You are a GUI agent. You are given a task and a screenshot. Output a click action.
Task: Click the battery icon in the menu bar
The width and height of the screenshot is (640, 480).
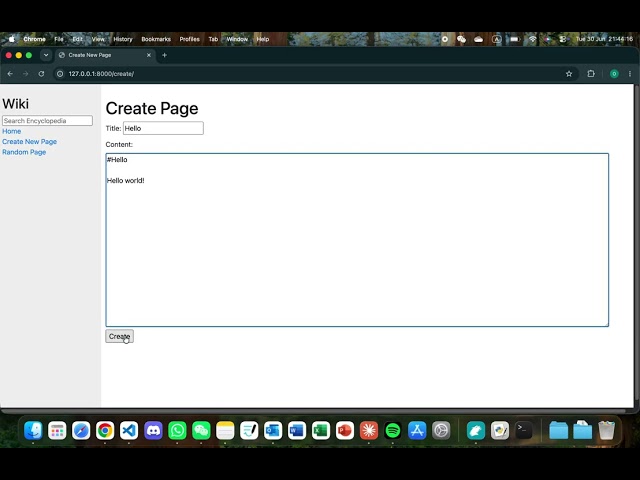pos(515,39)
